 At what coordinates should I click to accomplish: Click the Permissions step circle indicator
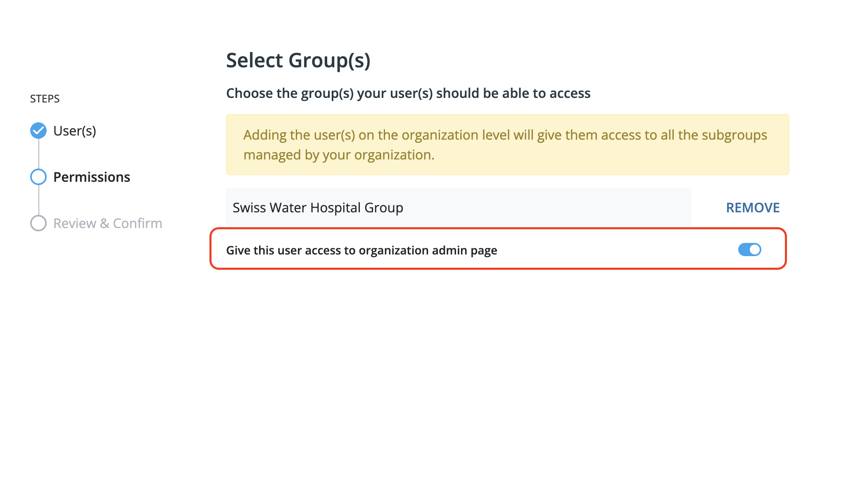pyautogui.click(x=38, y=177)
